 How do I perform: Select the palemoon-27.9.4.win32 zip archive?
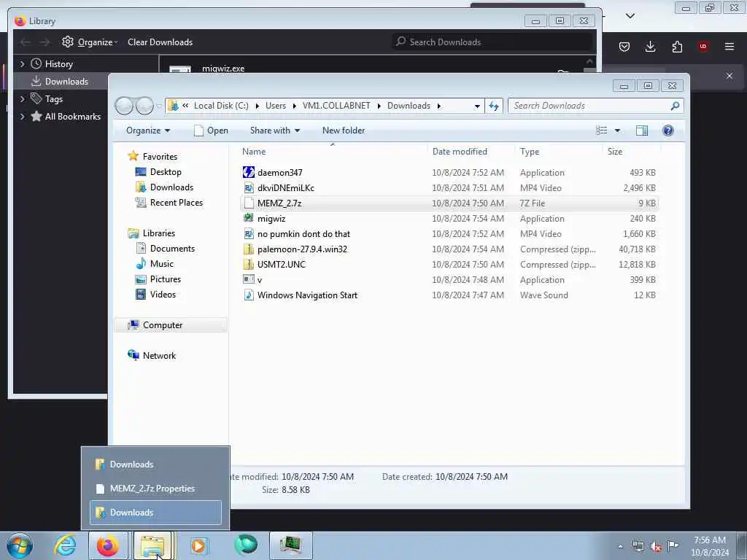pos(302,249)
